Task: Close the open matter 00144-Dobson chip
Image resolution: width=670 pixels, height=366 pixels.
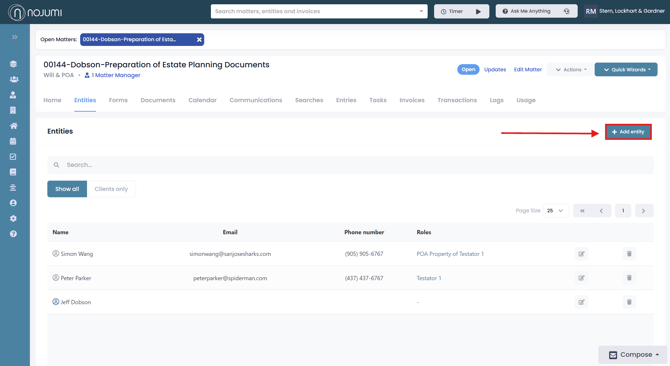Action: [199, 39]
